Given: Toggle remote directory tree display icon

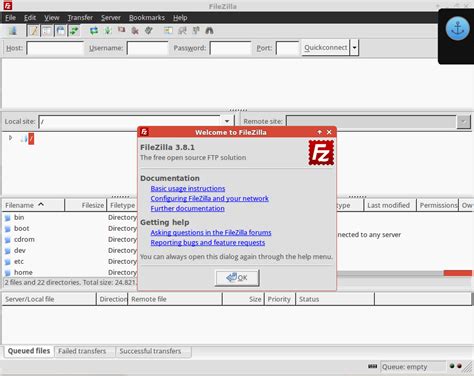Looking at the screenshot, I should (60, 31).
